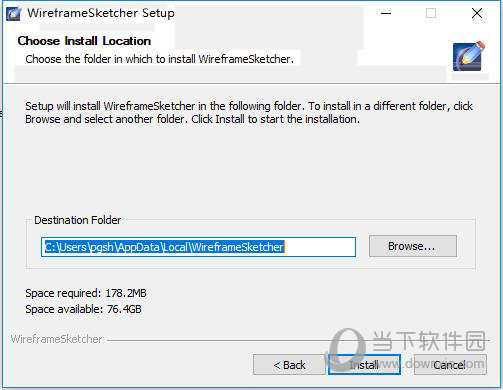Cancel the setup wizard
Viewport: 503px width, 390px height.
[450, 365]
